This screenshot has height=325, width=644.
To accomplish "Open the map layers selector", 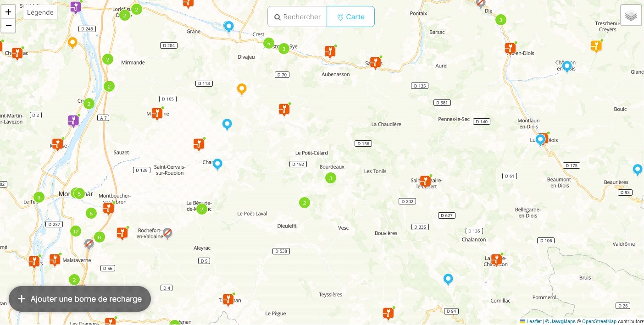I will coord(631,16).
